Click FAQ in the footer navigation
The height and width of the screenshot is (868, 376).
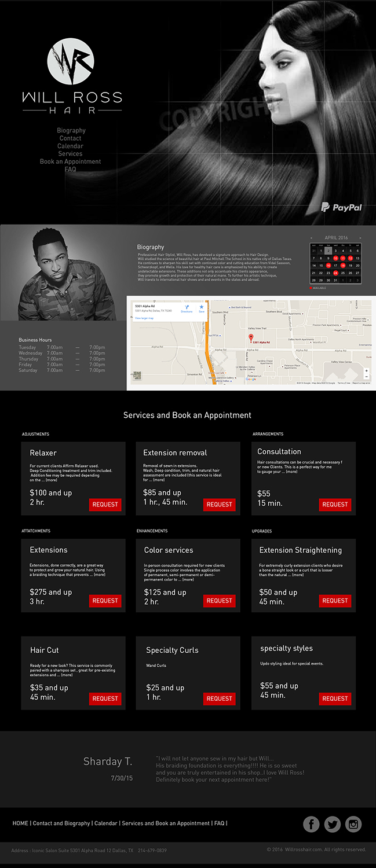point(219,823)
